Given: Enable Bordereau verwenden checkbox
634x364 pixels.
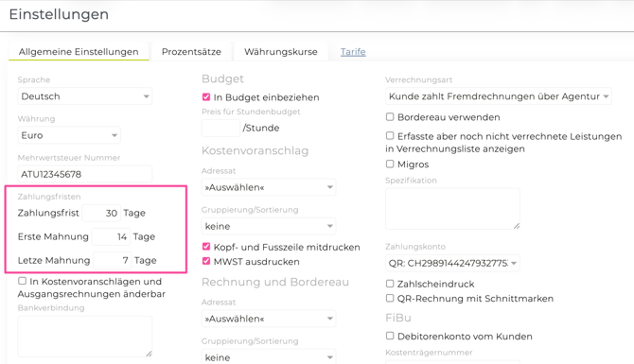Looking at the screenshot, I should tap(390, 116).
